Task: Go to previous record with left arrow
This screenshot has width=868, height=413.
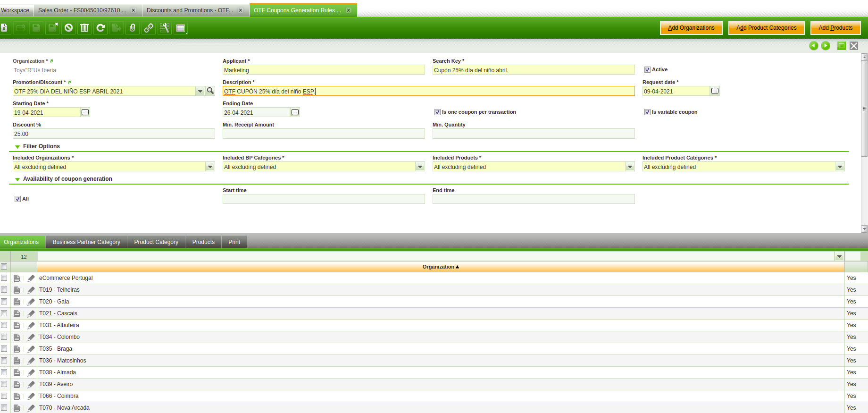Action: (x=814, y=46)
